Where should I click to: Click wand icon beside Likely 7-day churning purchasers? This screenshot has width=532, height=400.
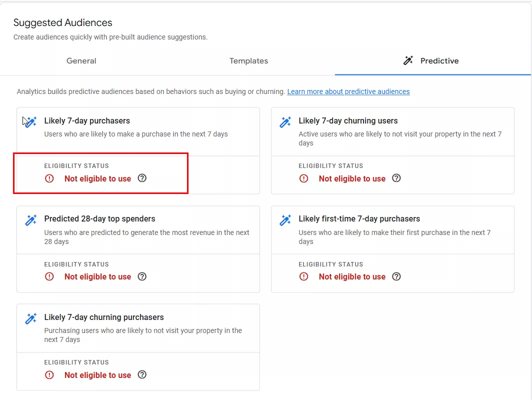[31, 318]
